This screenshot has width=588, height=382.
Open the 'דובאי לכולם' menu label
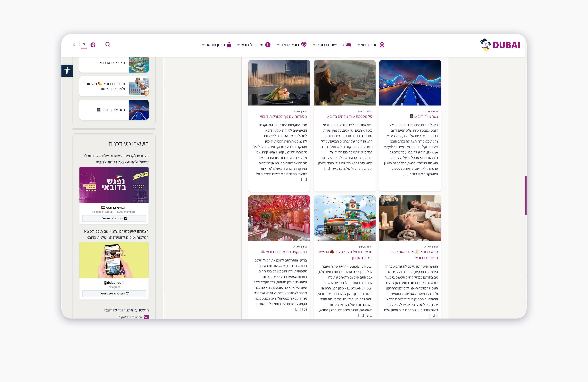[290, 45]
